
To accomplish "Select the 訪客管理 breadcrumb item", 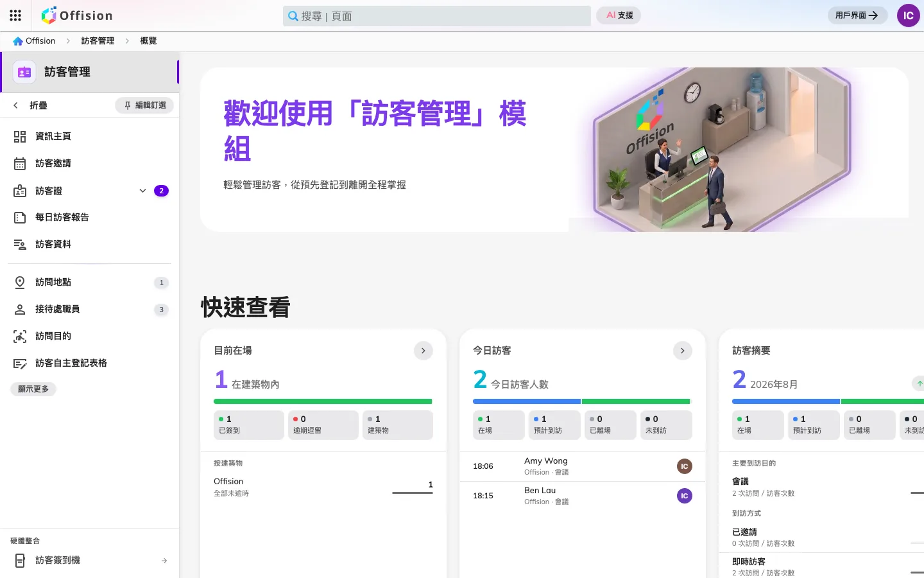I will click(x=98, y=41).
